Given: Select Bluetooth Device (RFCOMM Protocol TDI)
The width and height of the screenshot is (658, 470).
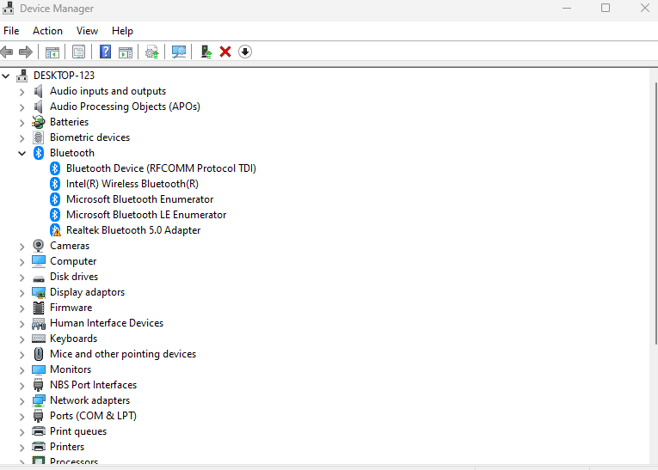Looking at the screenshot, I should click(x=161, y=169).
